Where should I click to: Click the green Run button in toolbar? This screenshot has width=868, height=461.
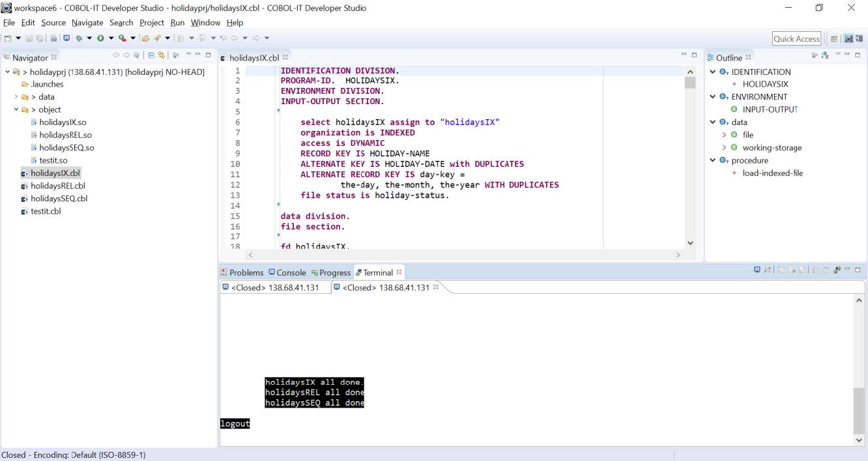(100, 38)
